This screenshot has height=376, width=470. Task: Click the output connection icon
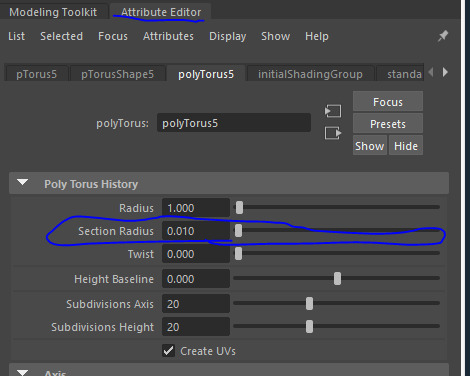[x=333, y=133]
